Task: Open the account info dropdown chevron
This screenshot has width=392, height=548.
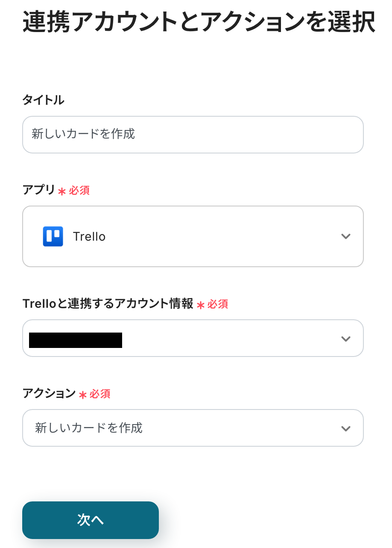Action: [346, 339]
